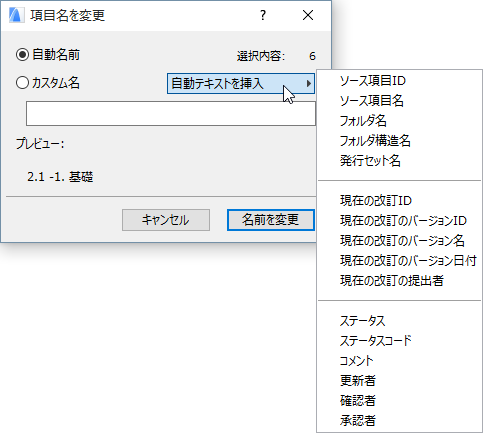Insert 現在の改訂ID autotext
Screen dimensions: 483x433
(x=399, y=201)
